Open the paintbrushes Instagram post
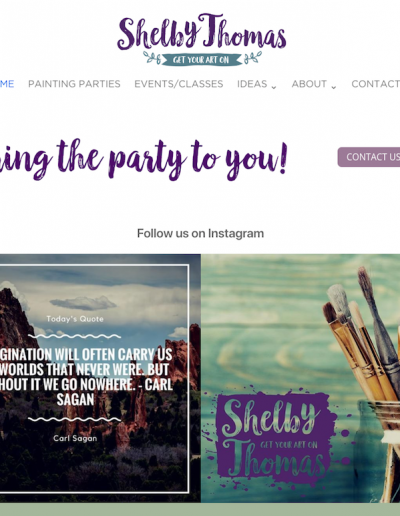 pos(300,378)
